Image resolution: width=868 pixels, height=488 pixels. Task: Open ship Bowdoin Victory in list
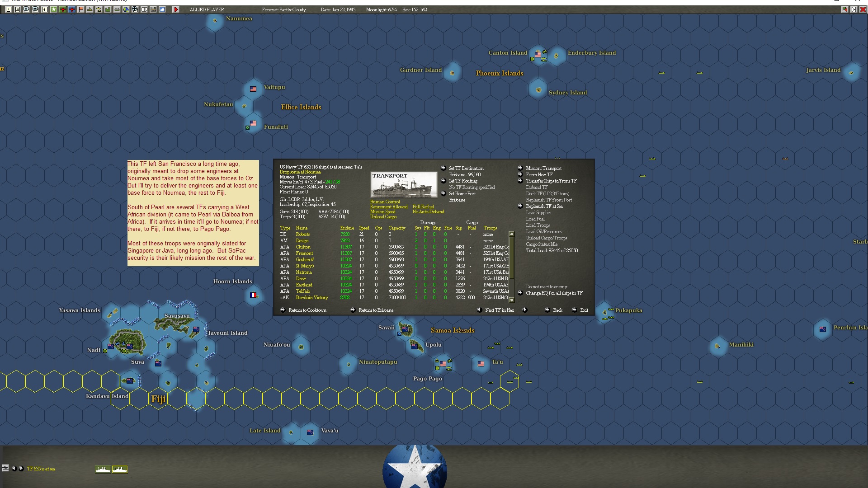311,297
